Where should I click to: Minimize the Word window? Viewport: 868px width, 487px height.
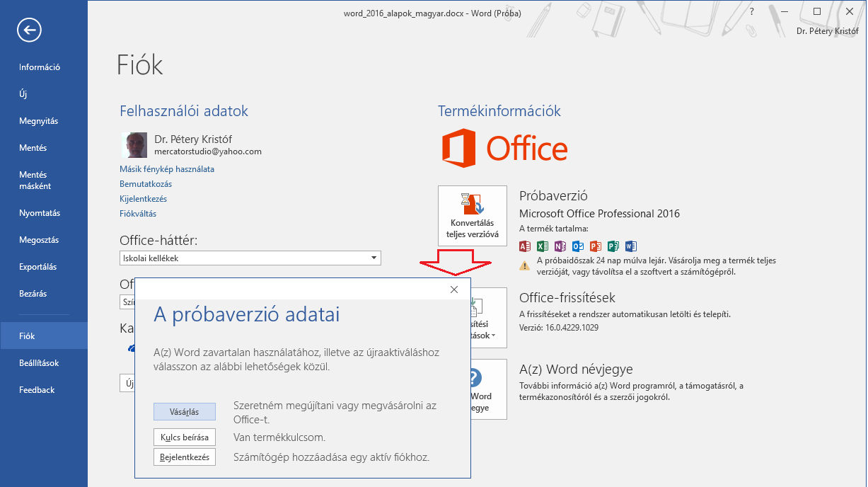point(785,11)
